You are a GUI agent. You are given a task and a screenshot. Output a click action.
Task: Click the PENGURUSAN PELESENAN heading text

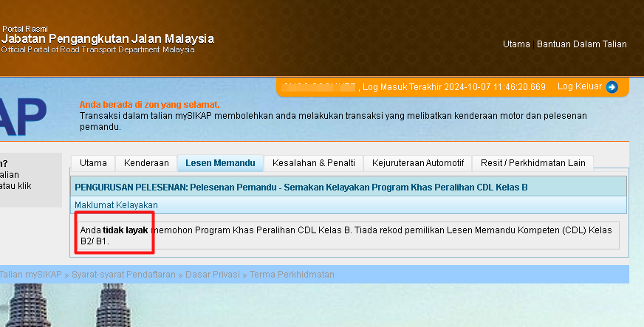301,187
